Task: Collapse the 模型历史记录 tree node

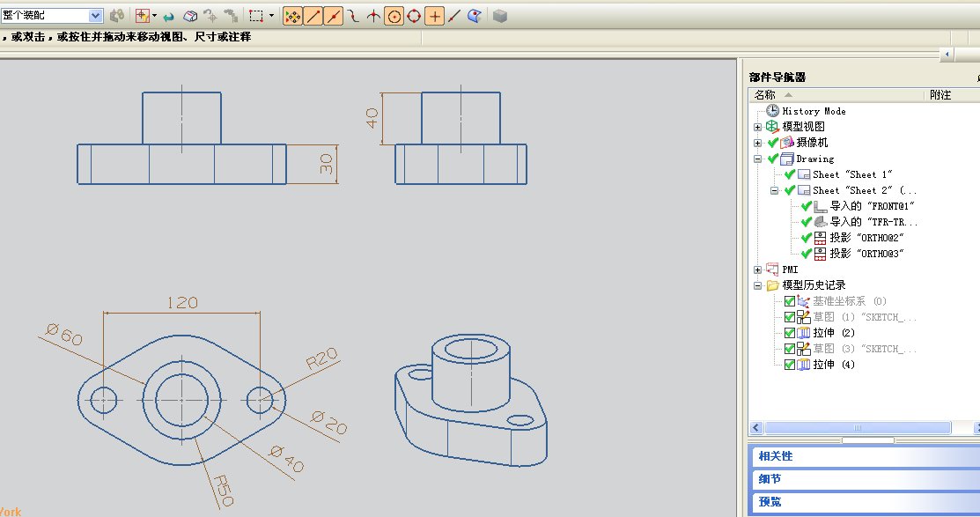Action: coord(757,285)
